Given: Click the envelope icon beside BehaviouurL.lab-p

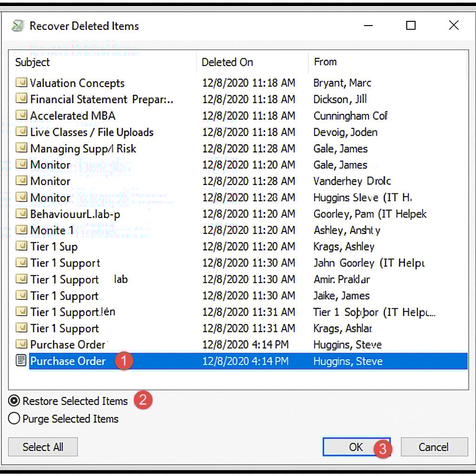Looking at the screenshot, I should (21, 213).
